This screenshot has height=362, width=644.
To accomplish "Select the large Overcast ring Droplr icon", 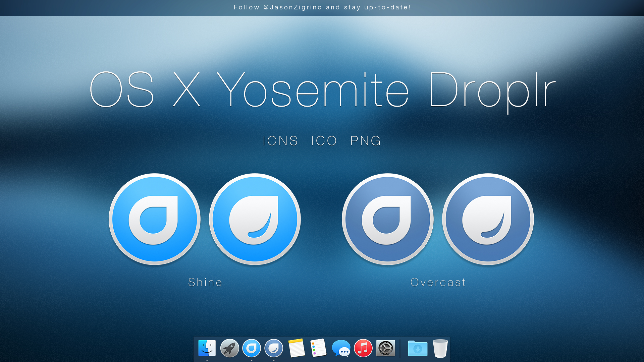I will tap(388, 219).
